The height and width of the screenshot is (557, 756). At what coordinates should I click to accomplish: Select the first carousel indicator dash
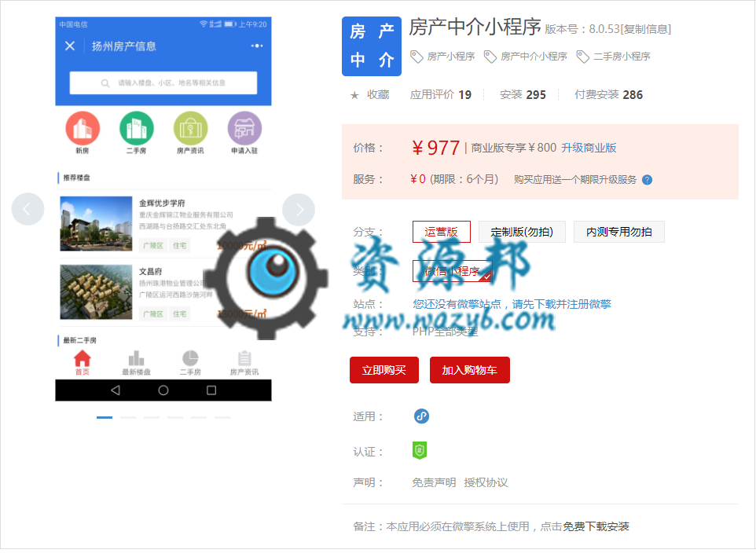(x=105, y=417)
